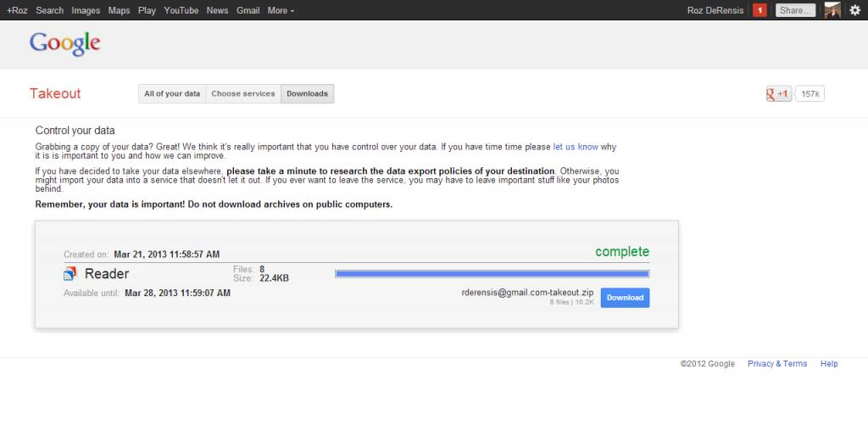Click the profile avatar thumbnail
The image size is (868, 431).
(832, 10)
